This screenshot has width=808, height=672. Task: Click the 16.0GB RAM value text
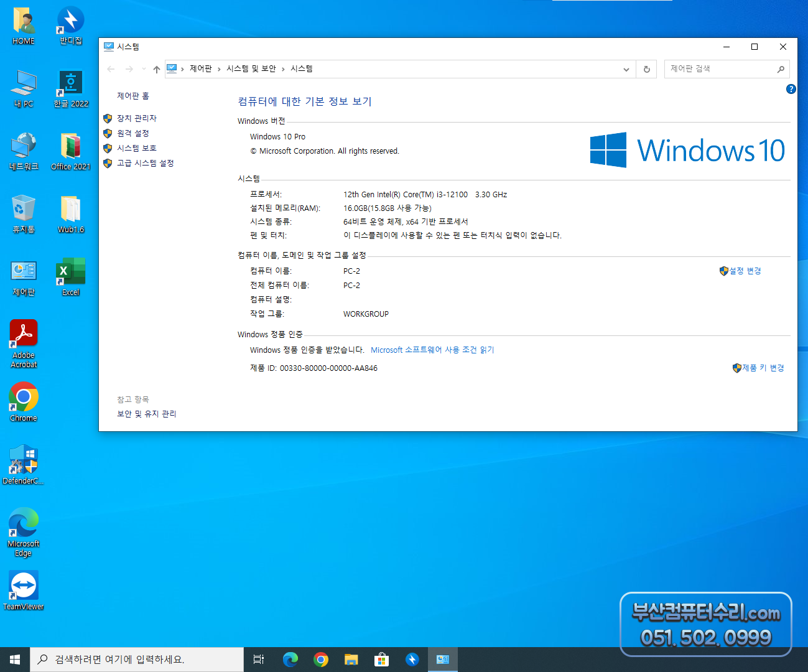(x=388, y=208)
